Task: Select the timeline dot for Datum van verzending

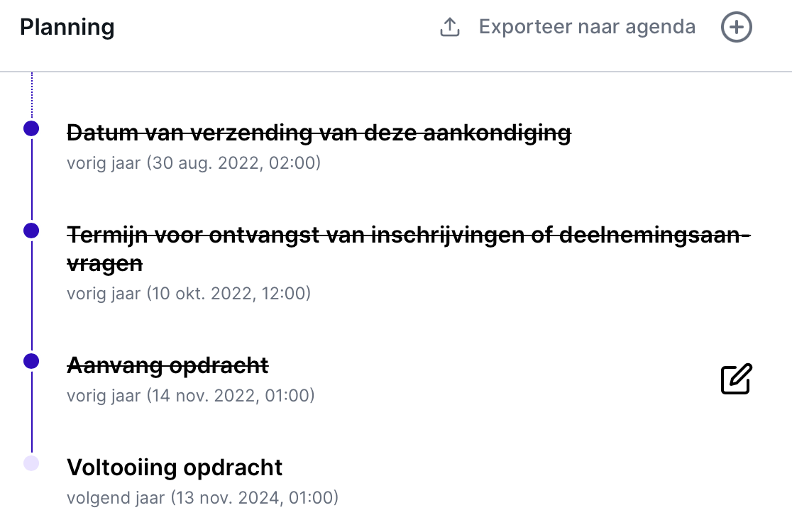Action: click(x=31, y=128)
